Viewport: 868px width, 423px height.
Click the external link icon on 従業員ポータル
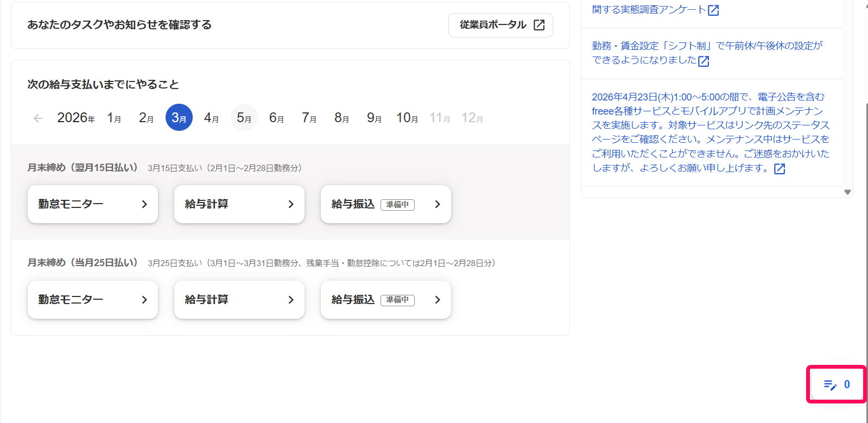tap(539, 25)
